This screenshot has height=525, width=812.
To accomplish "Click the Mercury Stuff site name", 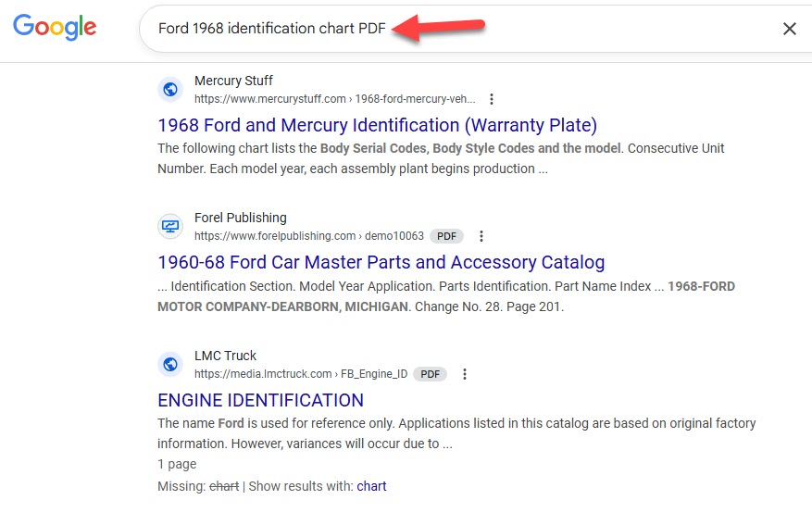I will [x=233, y=81].
